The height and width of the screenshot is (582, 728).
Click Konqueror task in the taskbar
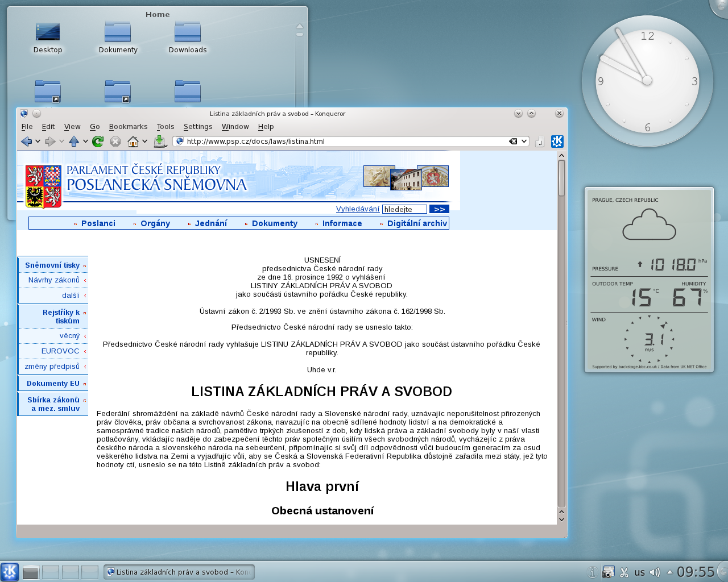pyautogui.click(x=179, y=572)
